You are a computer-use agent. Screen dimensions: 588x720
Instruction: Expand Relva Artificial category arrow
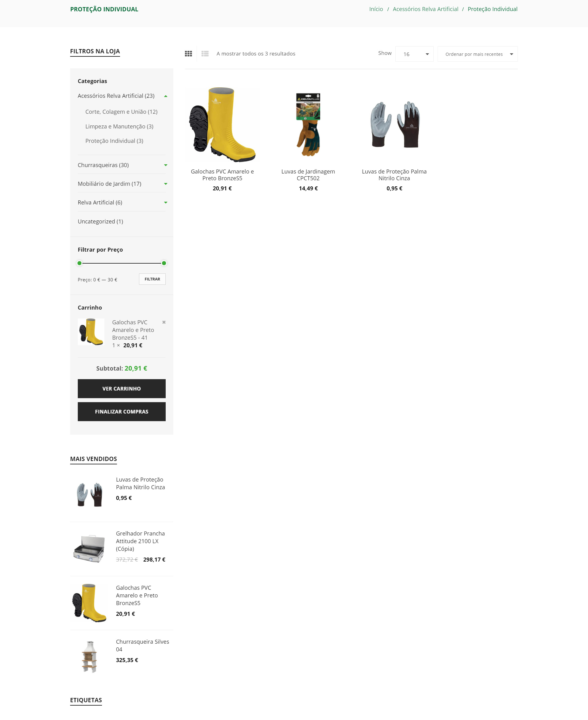pyautogui.click(x=166, y=202)
